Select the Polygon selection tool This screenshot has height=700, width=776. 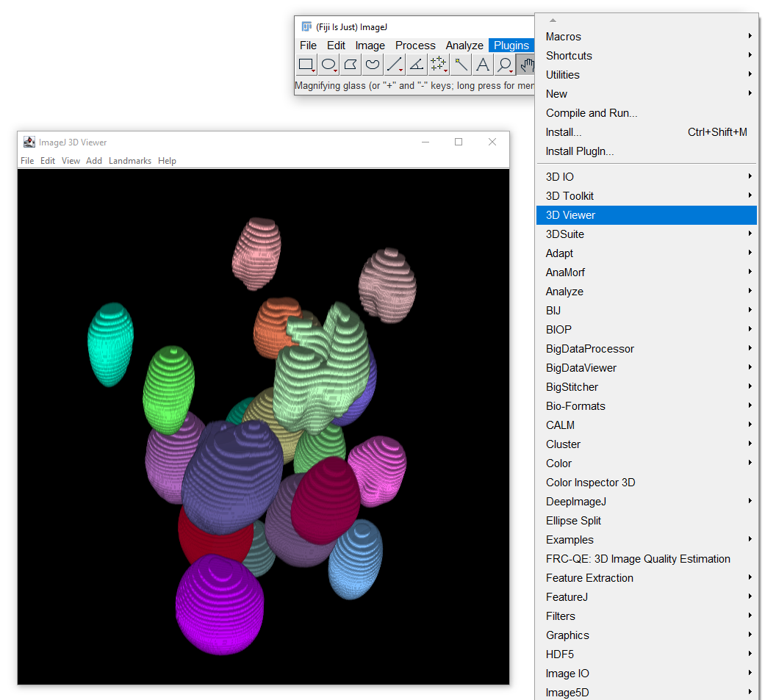(351, 65)
